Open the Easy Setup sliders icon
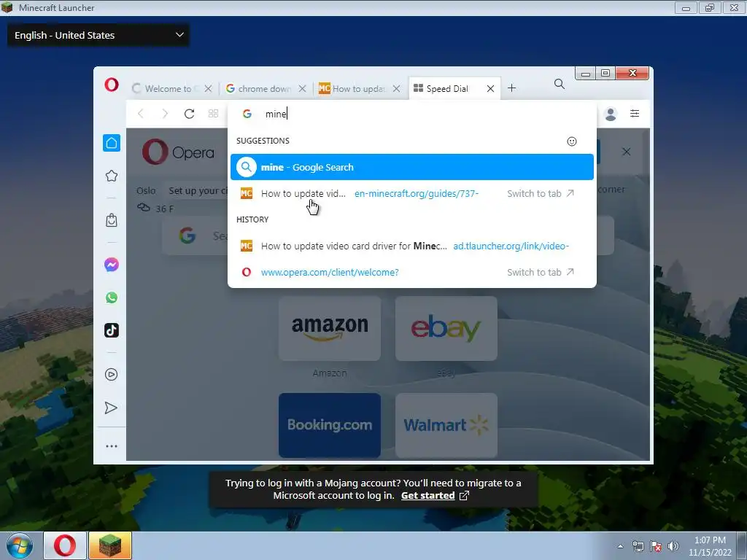747x560 pixels. [x=635, y=113]
